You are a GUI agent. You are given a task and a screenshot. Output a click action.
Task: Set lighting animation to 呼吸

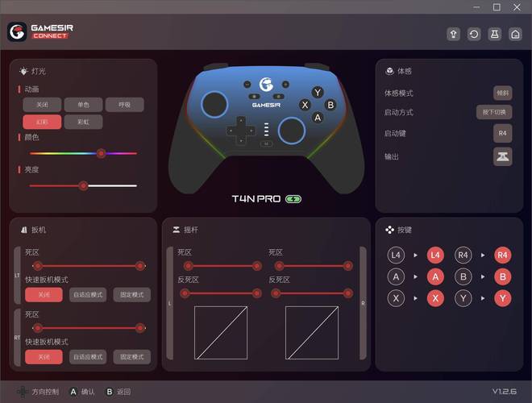(124, 105)
